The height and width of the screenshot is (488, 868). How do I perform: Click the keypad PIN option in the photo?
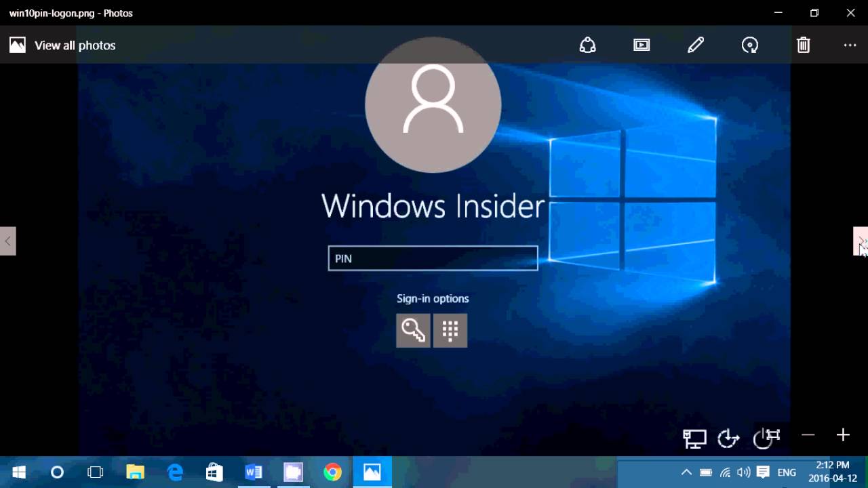[450, 330]
